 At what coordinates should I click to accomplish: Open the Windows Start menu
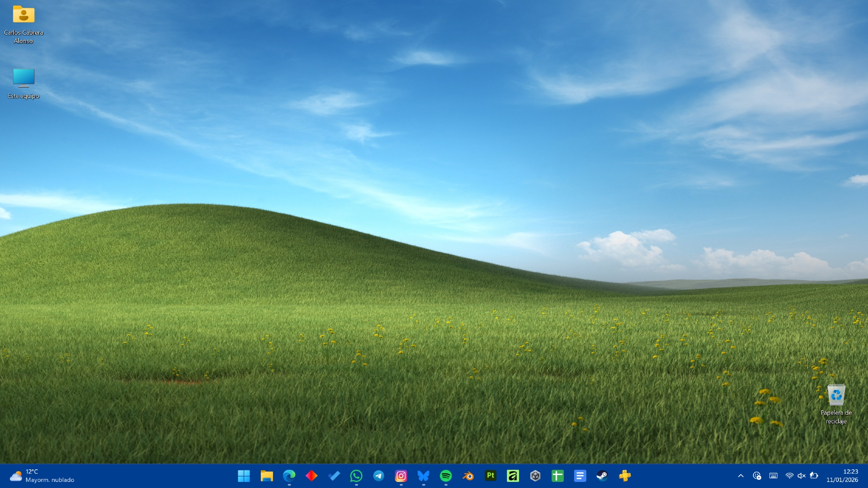point(244,476)
